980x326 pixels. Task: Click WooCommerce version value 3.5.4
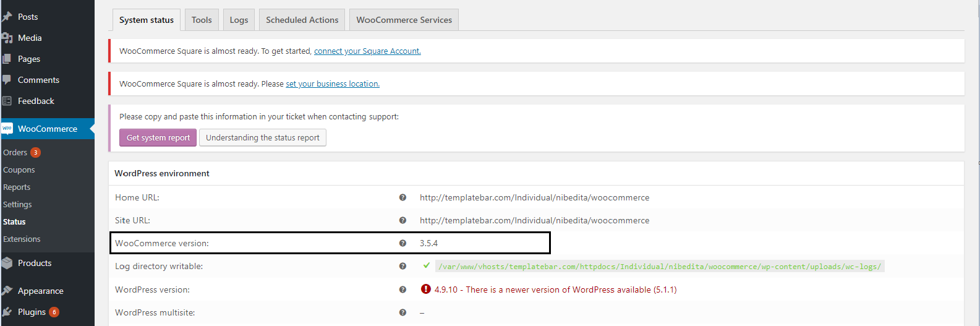pyautogui.click(x=428, y=243)
